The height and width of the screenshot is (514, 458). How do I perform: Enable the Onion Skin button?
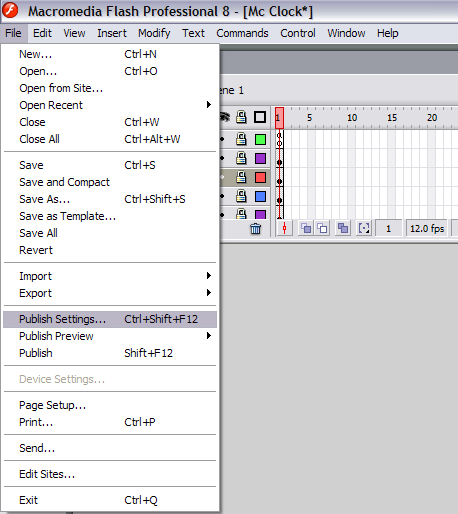tap(306, 229)
